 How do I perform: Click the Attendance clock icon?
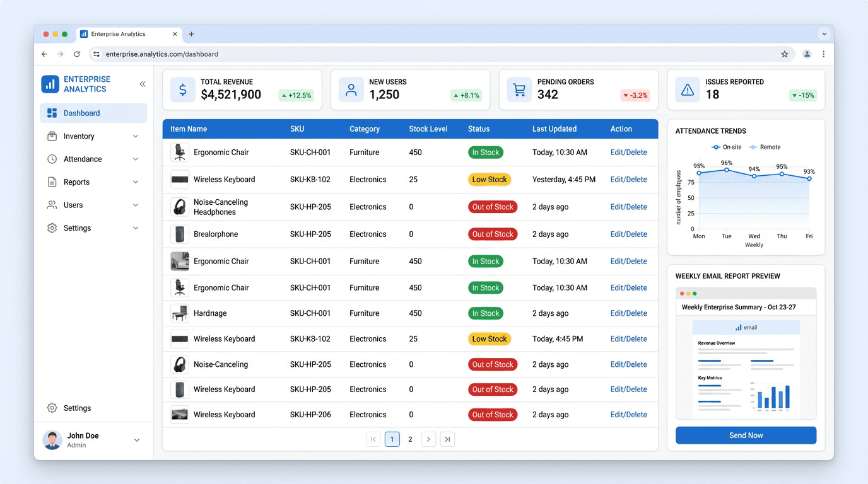(x=52, y=159)
